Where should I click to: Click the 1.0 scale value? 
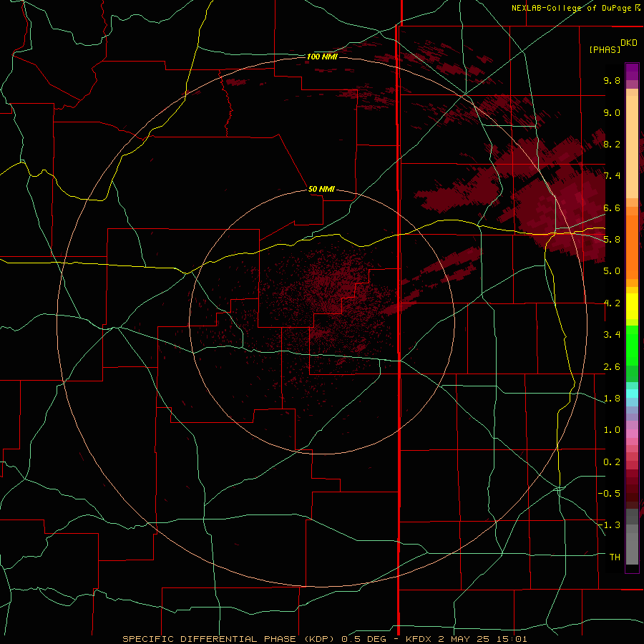click(612, 430)
